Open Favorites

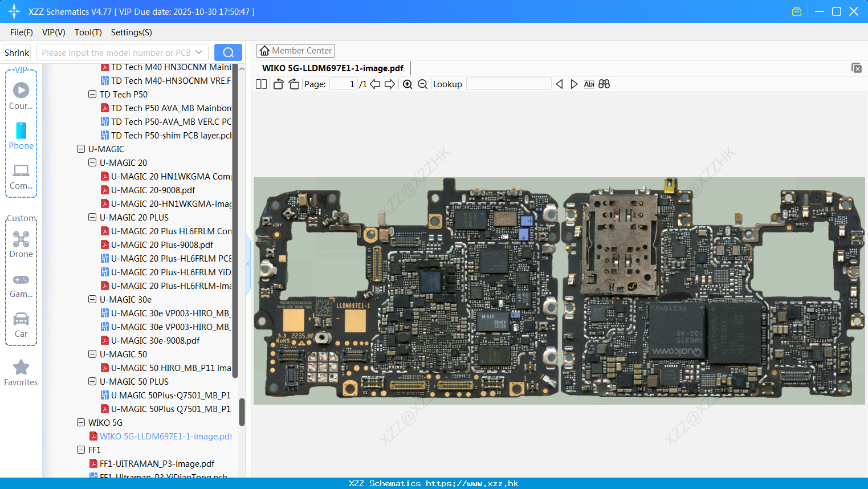[x=21, y=373]
